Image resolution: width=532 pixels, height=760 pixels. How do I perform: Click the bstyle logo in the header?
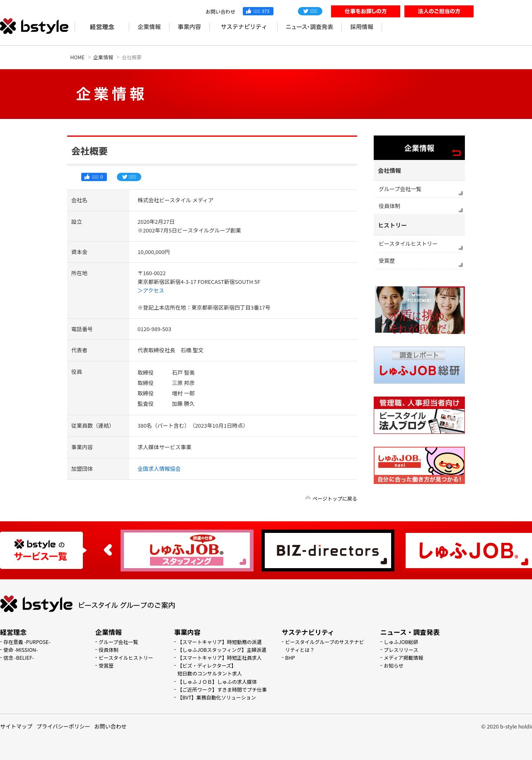tap(34, 27)
